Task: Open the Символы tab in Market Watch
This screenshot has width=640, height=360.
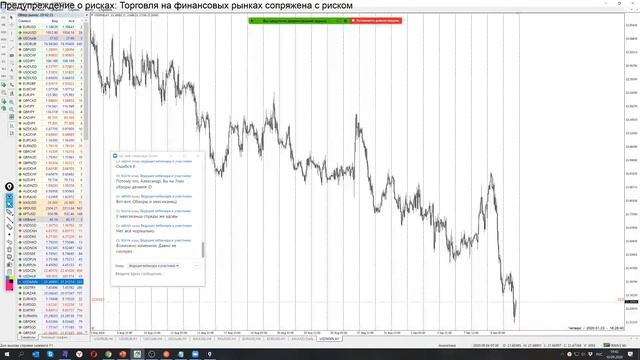Action: pos(28,338)
